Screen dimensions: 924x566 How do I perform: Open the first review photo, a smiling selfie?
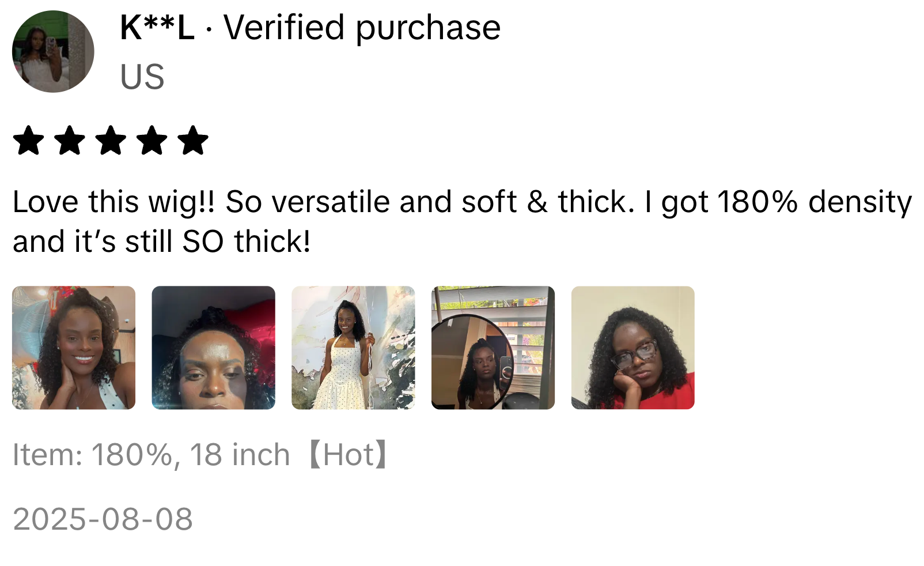point(74,348)
